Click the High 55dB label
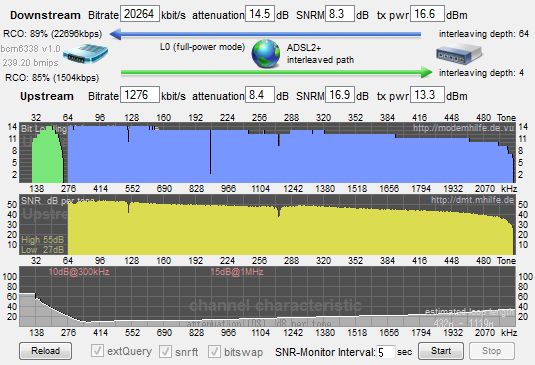The height and width of the screenshot is (365, 535). [x=42, y=240]
